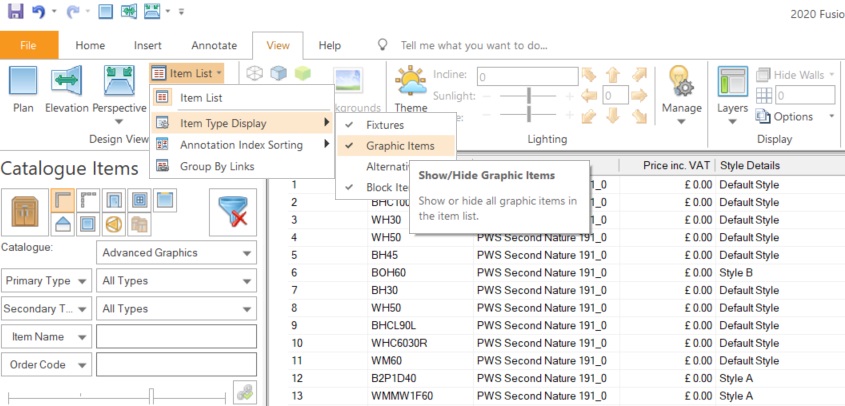This screenshot has width=845, height=406.
Task: Choose Group By Links menu entry
Action: coord(243,166)
